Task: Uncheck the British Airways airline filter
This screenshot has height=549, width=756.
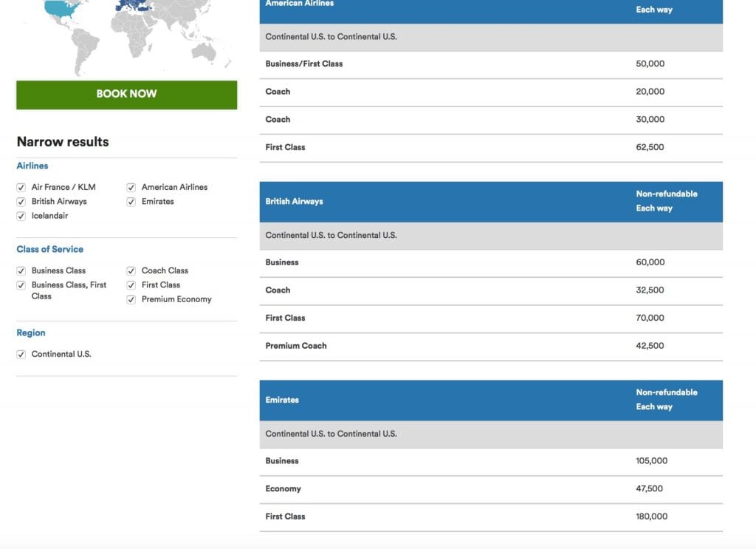Action: tap(21, 202)
